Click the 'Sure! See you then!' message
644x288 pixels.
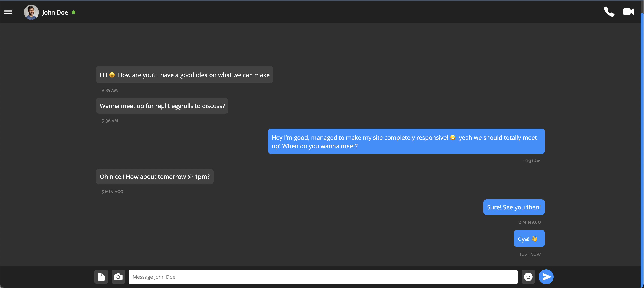click(514, 207)
